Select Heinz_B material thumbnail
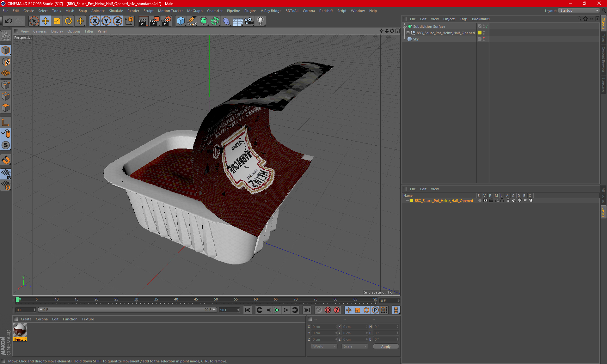Image resolution: width=607 pixels, height=364 pixels. (20, 331)
